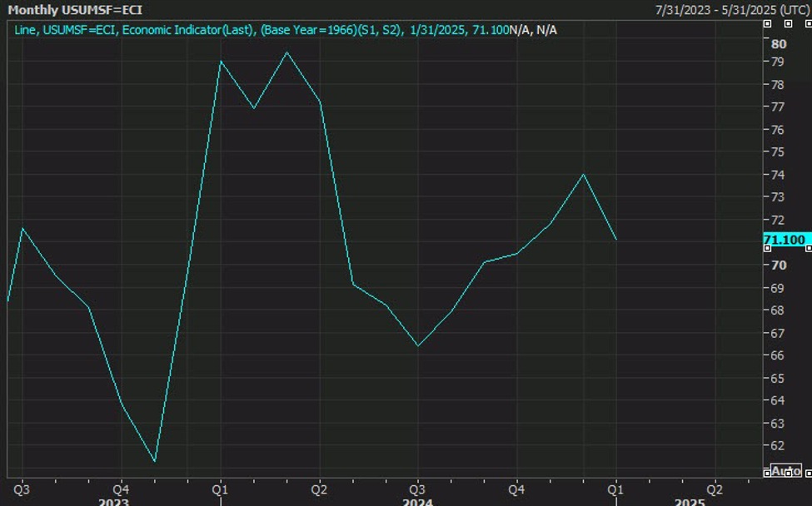Viewport: 812px width, 506px height.
Task: Click the bottom-middle handle over the Auto button
Action: 788,473
